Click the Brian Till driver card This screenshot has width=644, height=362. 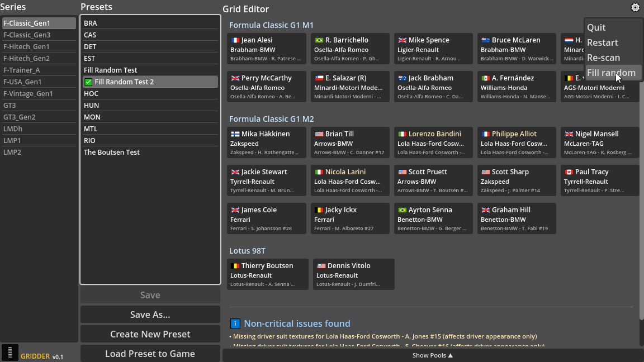coord(350,142)
